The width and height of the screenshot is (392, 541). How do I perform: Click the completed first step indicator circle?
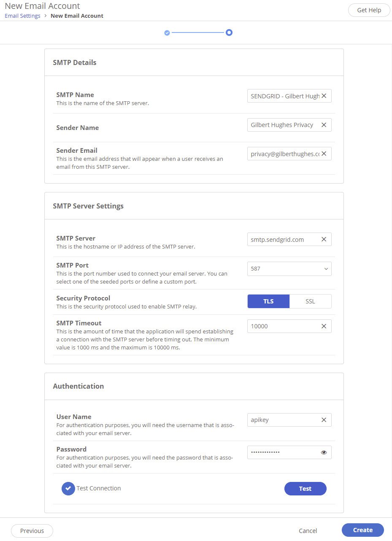167,32
